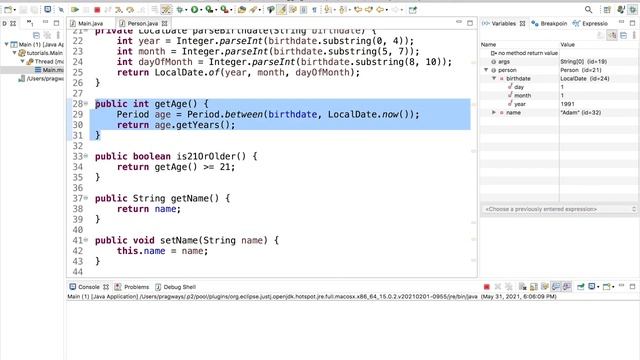Click the Step Into toolbar icon
Screen dimensions: 640x360
[119, 9]
